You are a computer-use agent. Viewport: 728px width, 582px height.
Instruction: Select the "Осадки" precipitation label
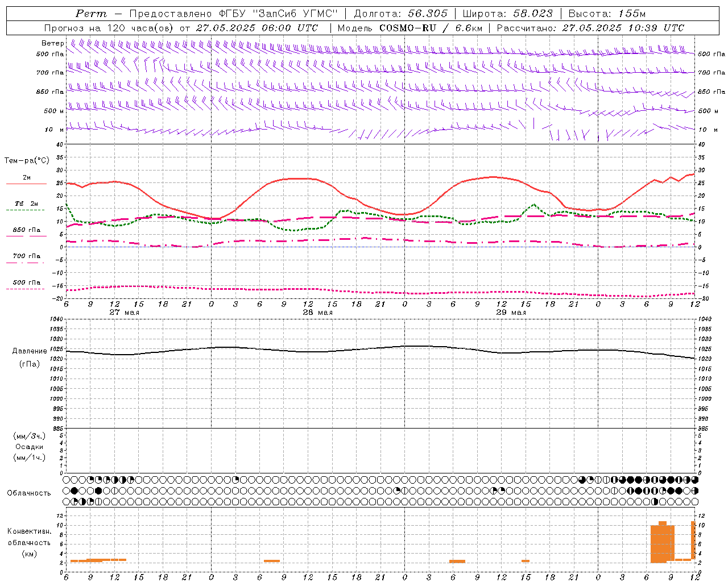(30, 447)
